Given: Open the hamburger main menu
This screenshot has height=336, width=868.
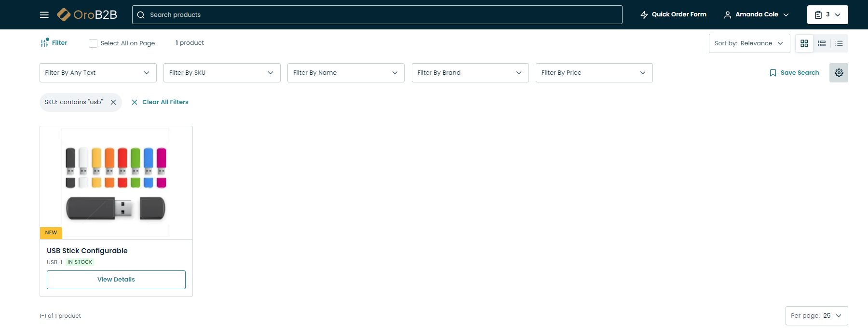Looking at the screenshot, I should (x=44, y=15).
